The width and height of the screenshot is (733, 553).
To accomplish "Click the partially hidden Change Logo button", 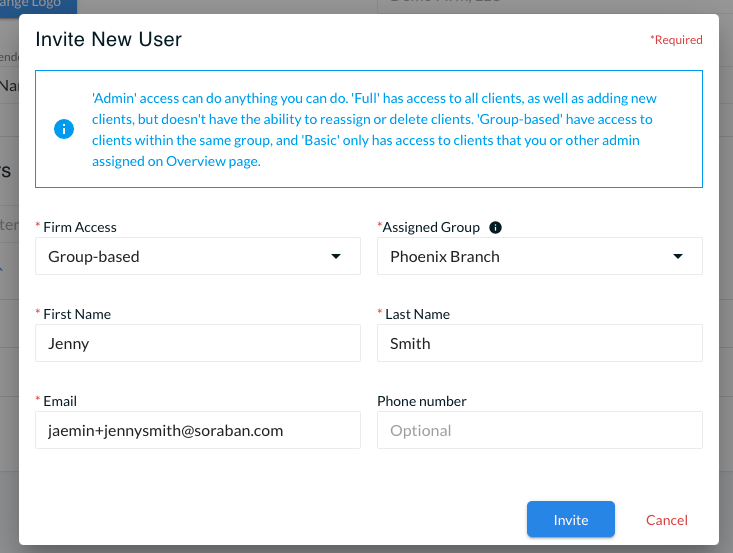I will pos(38,7).
